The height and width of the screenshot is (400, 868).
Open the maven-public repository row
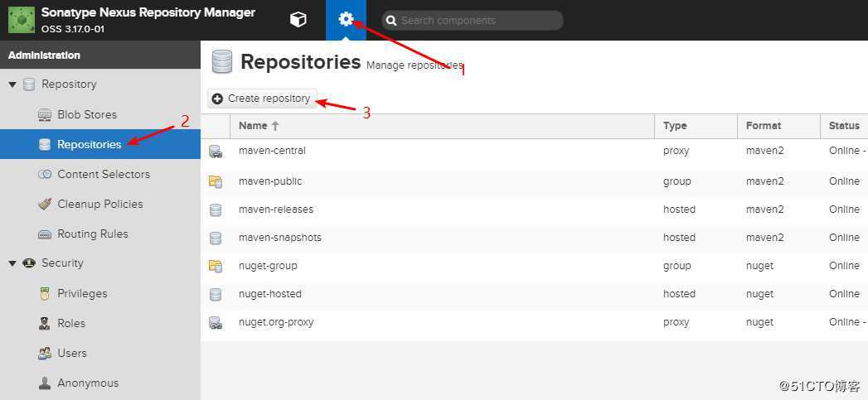click(534, 181)
